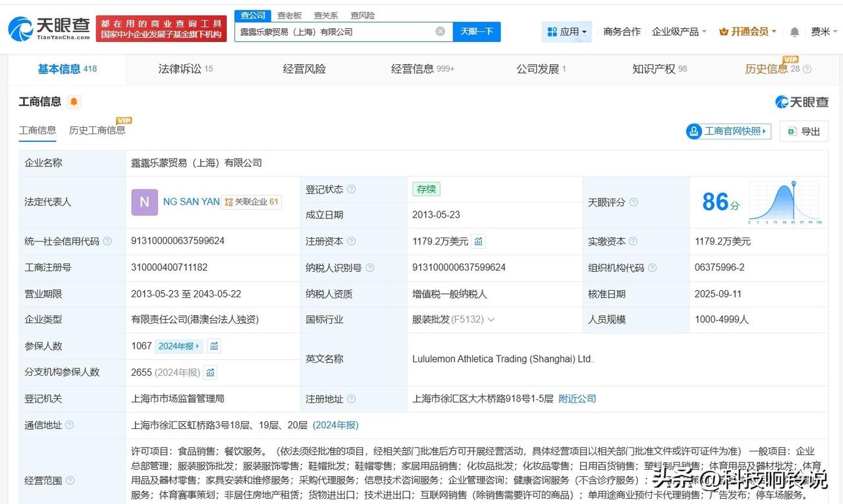The width and height of the screenshot is (843, 504).
Task: Switch to the 查风险 search tab
Action: click(x=363, y=15)
